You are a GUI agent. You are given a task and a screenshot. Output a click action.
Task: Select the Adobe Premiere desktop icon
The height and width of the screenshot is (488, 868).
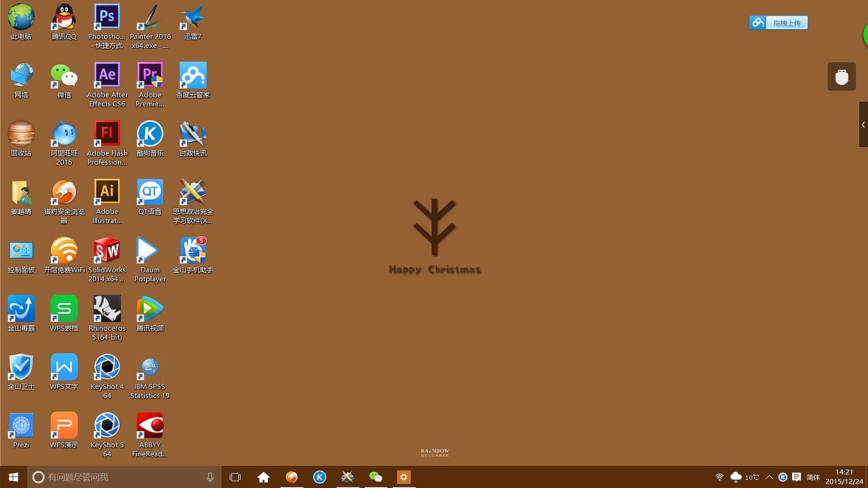(x=150, y=85)
